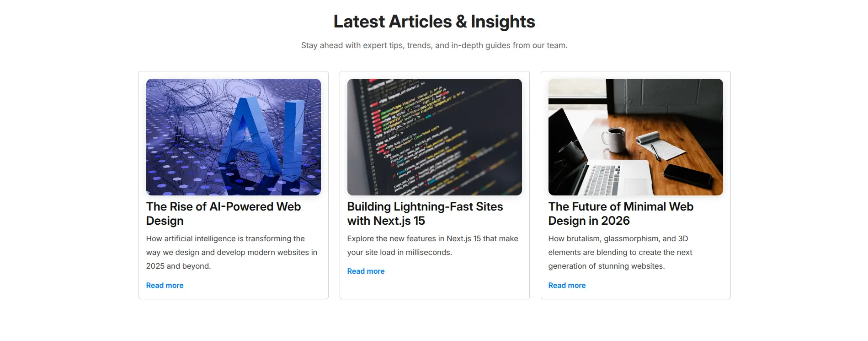Select the rightmost article card

click(635, 185)
